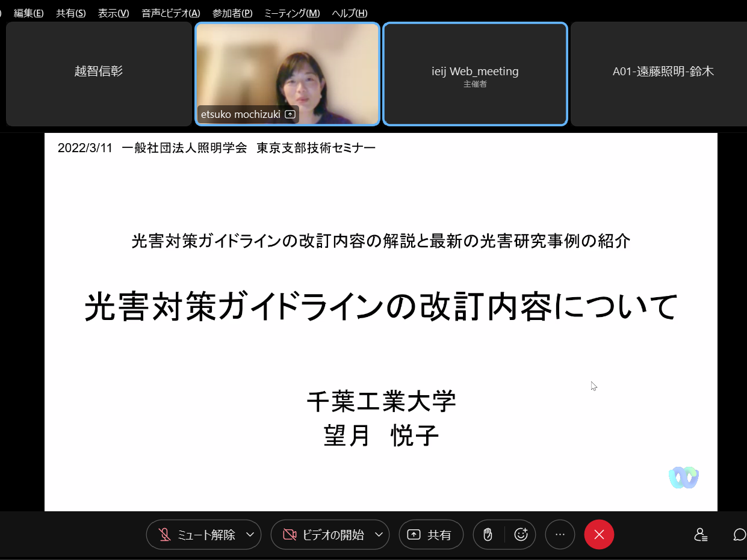Start video with the ビデオの開始 button
Image resolution: width=747 pixels, height=560 pixels.
323,535
